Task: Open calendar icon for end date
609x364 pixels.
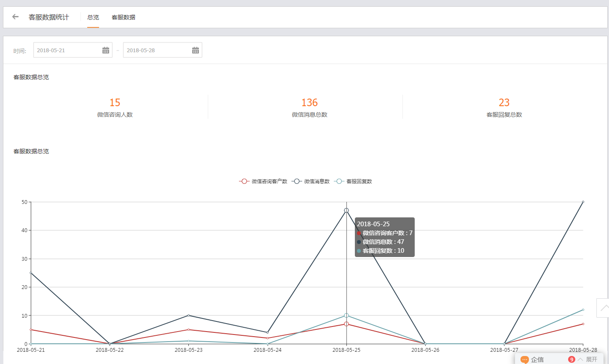Action: coord(196,50)
